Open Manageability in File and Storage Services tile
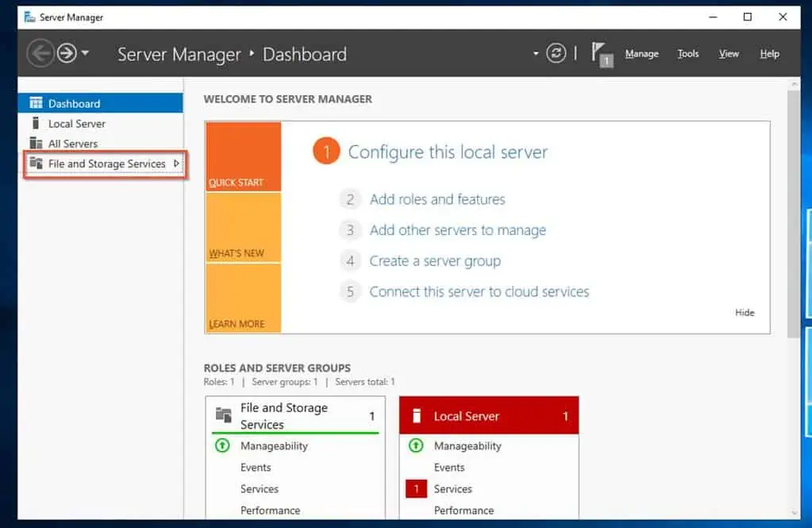812x528 pixels. [274, 445]
